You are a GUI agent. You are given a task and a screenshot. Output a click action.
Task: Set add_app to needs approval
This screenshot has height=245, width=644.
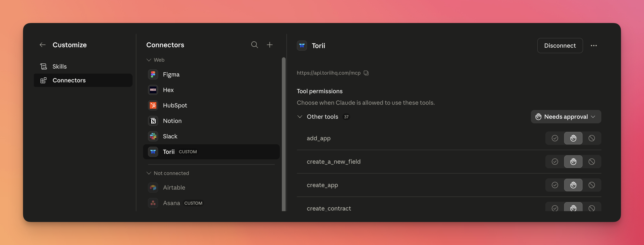(x=573, y=138)
